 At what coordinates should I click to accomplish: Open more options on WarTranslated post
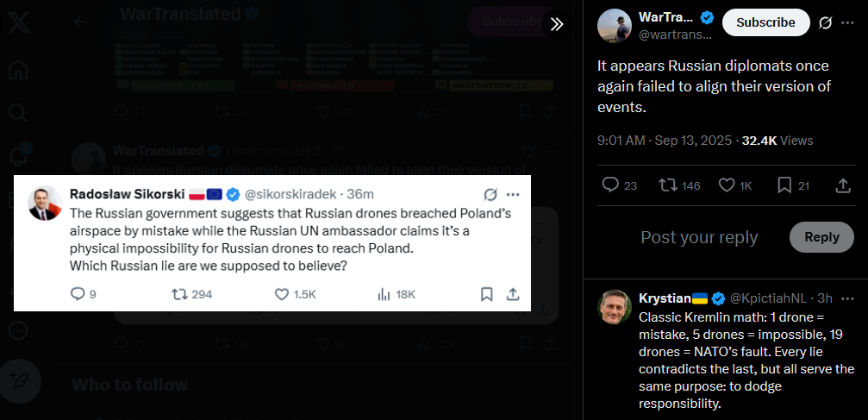coord(847,22)
